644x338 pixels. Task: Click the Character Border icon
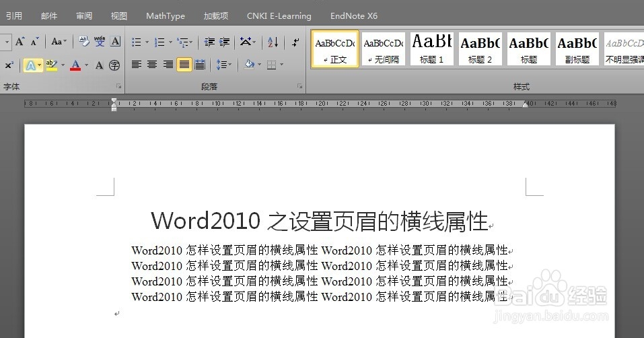click(x=116, y=42)
